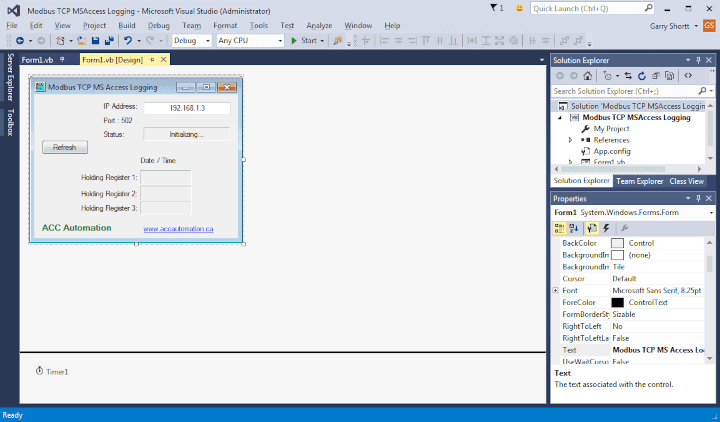Click the Undo arrow icon

tap(128, 40)
